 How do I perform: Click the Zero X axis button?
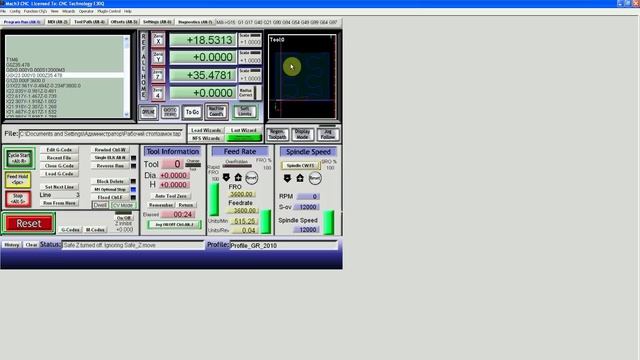[x=158, y=40]
